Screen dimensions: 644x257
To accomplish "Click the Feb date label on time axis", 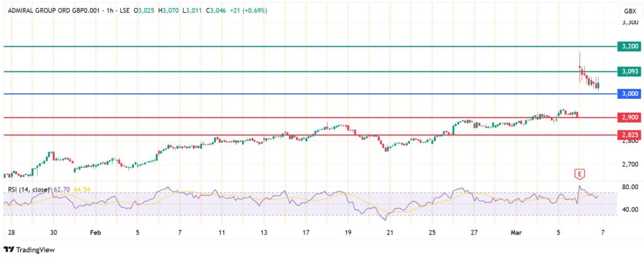I will coord(95,232).
